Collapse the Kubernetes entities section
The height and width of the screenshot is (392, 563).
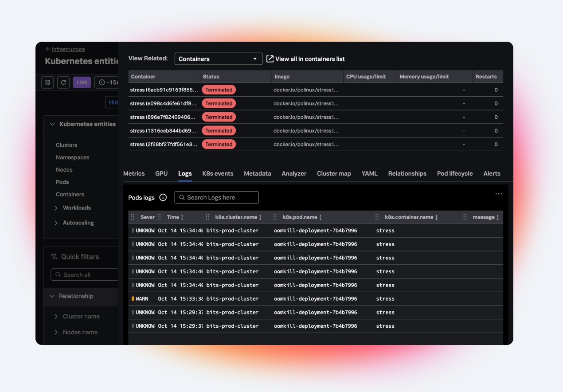coord(52,124)
